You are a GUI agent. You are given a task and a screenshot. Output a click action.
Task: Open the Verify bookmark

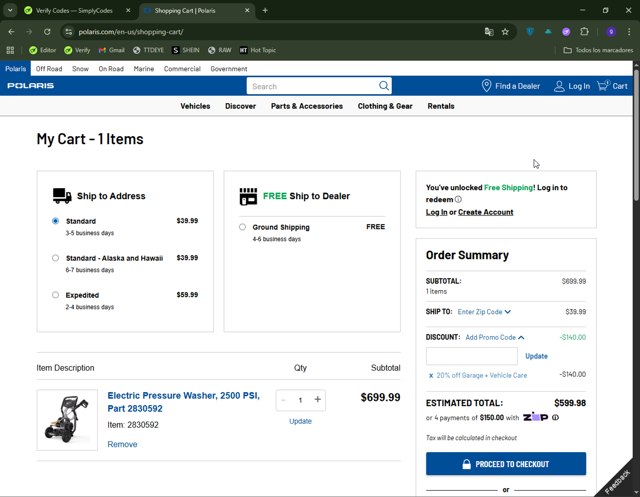[77, 50]
